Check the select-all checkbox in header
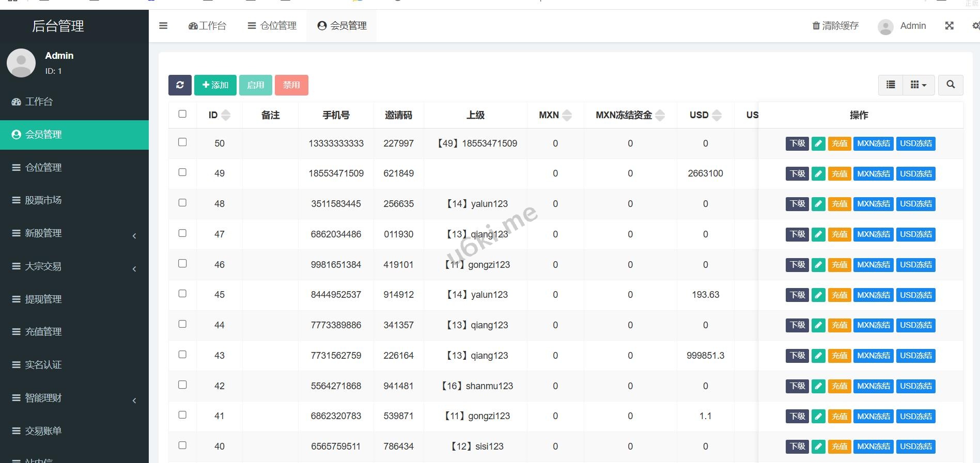Image resolution: width=980 pixels, height=463 pixels. (182, 114)
